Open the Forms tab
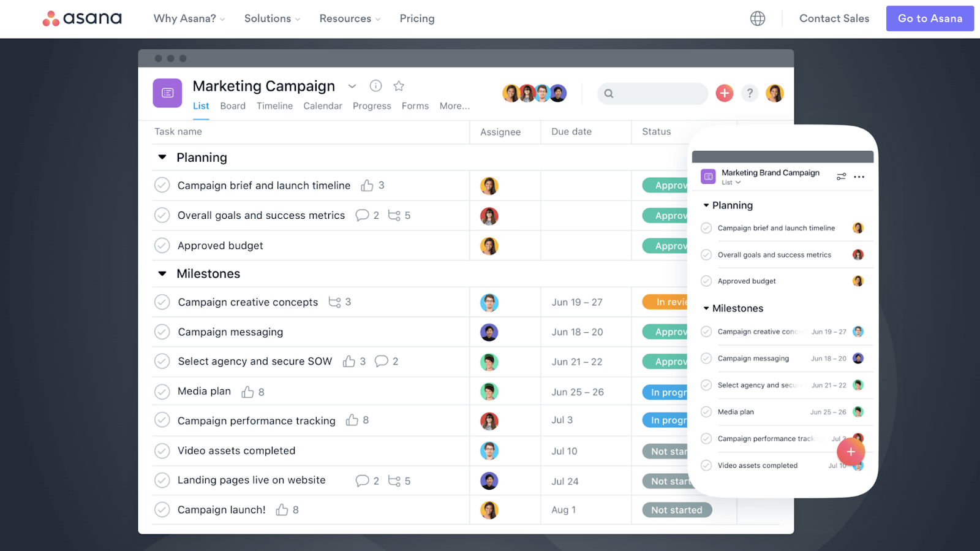The height and width of the screenshot is (551, 980). (x=415, y=106)
